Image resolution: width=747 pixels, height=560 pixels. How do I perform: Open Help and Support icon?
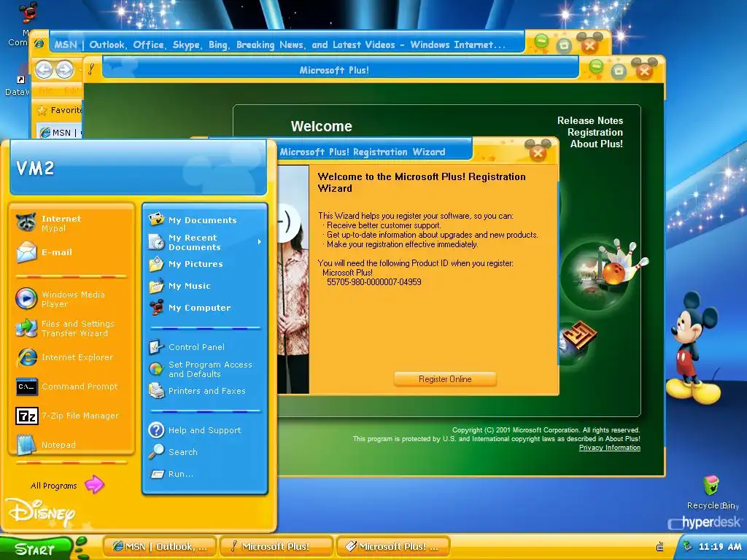pos(156,430)
